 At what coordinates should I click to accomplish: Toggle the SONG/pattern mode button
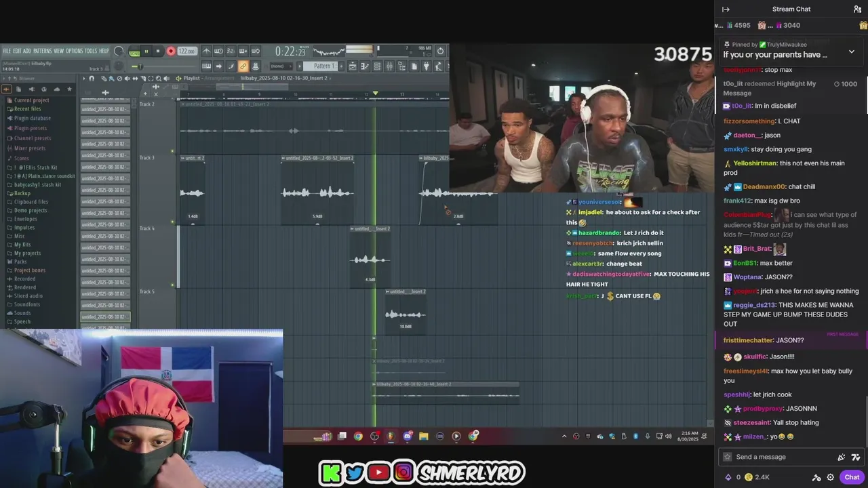tap(134, 52)
